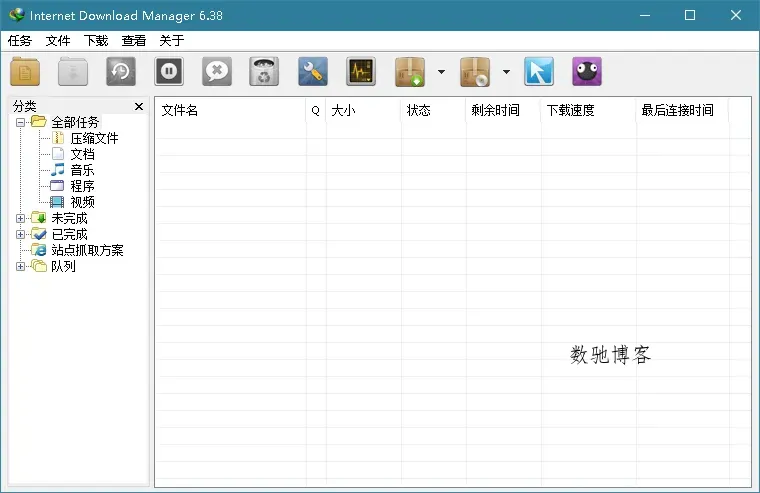
Task: Click the scheduler monitor pulse icon
Action: (x=361, y=72)
